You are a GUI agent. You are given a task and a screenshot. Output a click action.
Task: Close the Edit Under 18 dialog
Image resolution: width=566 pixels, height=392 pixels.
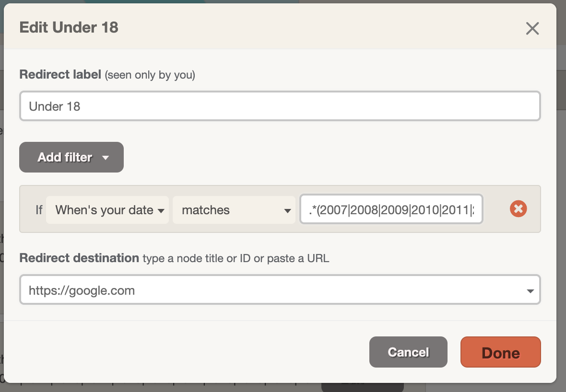tap(532, 28)
